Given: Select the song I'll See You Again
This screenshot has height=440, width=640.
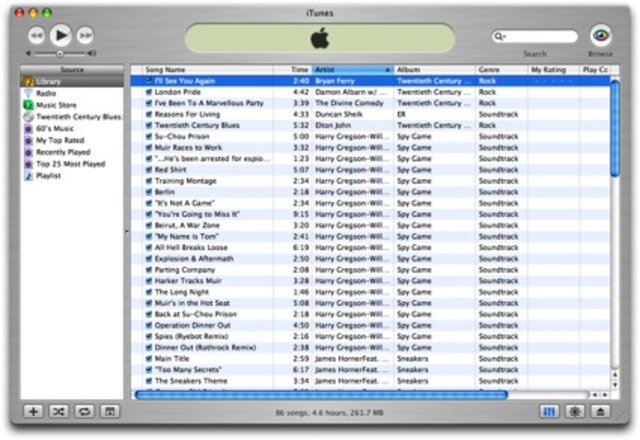Looking at the screenshot, I should pos(185,81).
